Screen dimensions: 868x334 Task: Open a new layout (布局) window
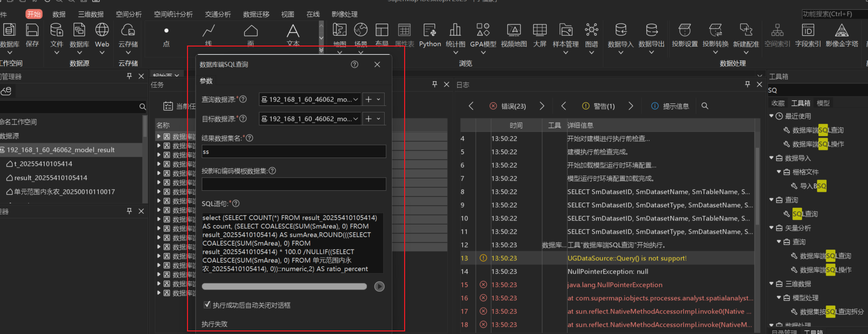382,30
